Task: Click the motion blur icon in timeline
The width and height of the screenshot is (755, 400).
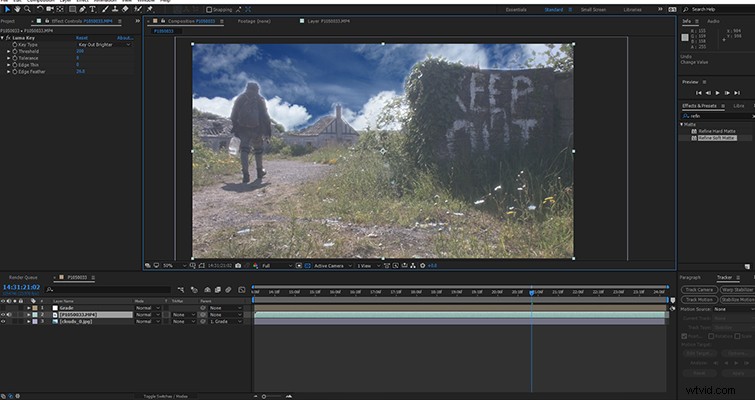Action: coord(228,290)
